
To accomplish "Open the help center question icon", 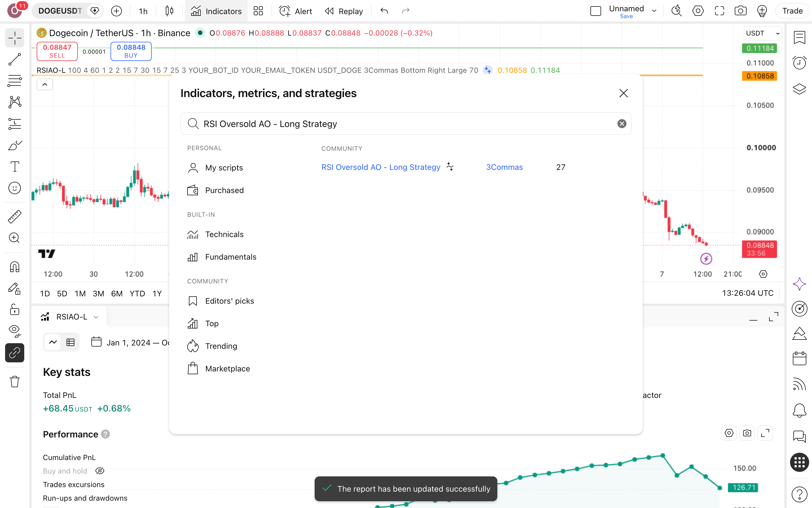I will (799, 494).
